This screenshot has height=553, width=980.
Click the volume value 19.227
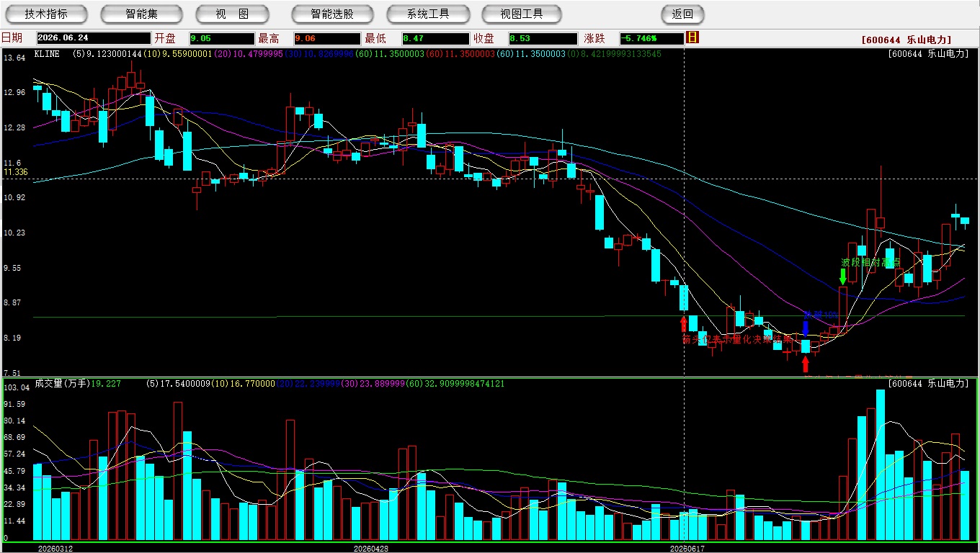pos(107,384)
